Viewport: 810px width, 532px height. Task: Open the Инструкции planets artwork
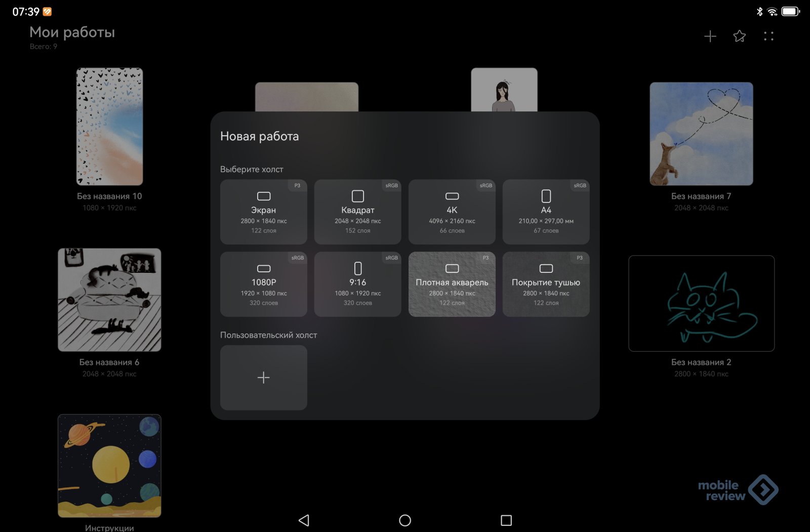[x=109, y=466]
